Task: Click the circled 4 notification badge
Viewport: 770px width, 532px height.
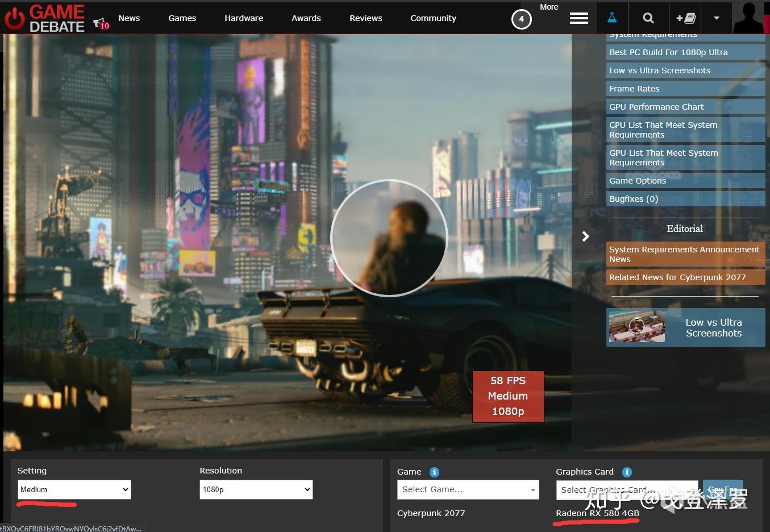Action: 521,19
